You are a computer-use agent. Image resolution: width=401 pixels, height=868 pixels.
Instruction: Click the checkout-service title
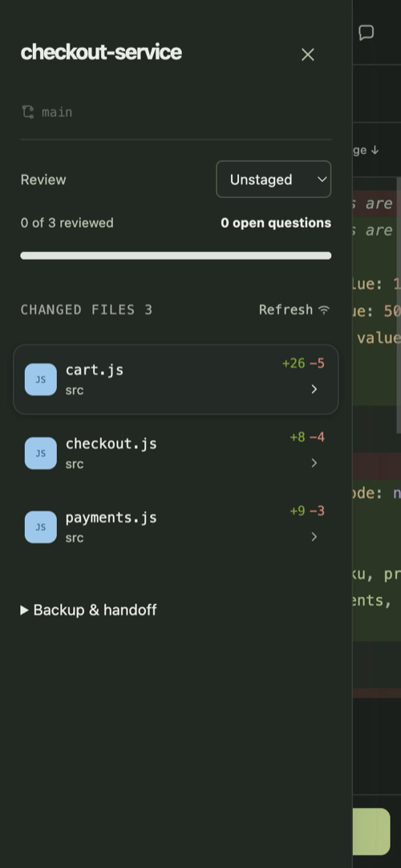(x=101, y=53)
